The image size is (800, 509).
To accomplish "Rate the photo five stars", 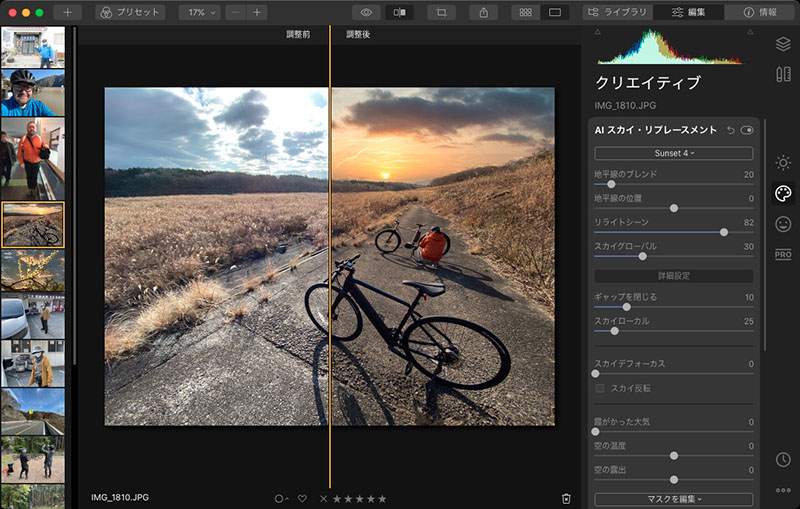I will 382,499.
